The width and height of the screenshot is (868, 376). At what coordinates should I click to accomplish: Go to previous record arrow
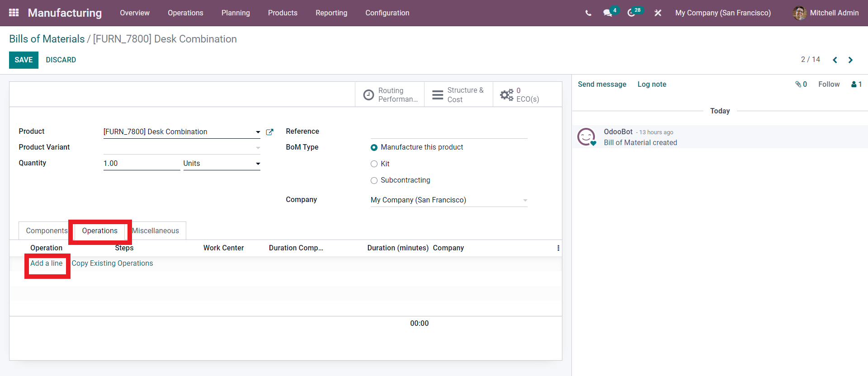835,60
